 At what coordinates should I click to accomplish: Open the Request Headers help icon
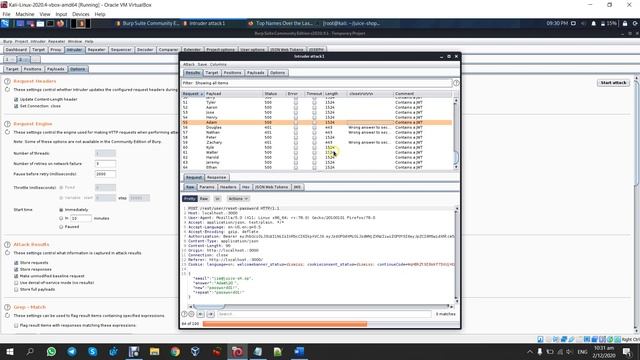[7, 81]
